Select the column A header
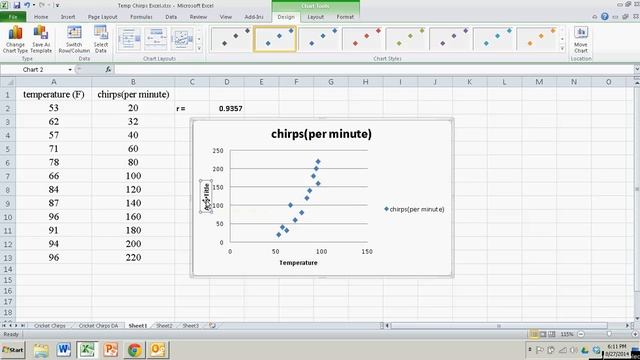The image size is (640, 360). tap(53, 82)
